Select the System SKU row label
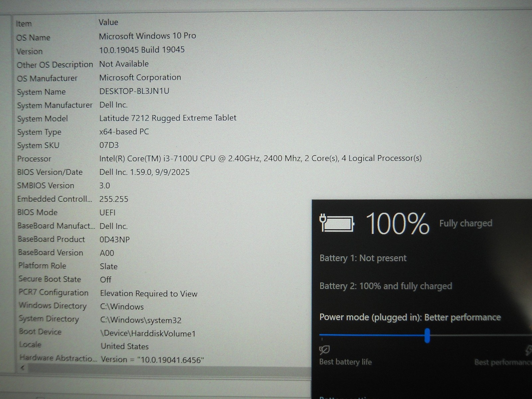 [x=38, y=146]
